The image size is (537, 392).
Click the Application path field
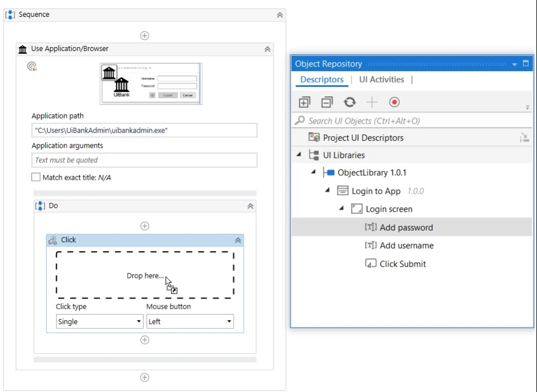[x=144, y=130]
